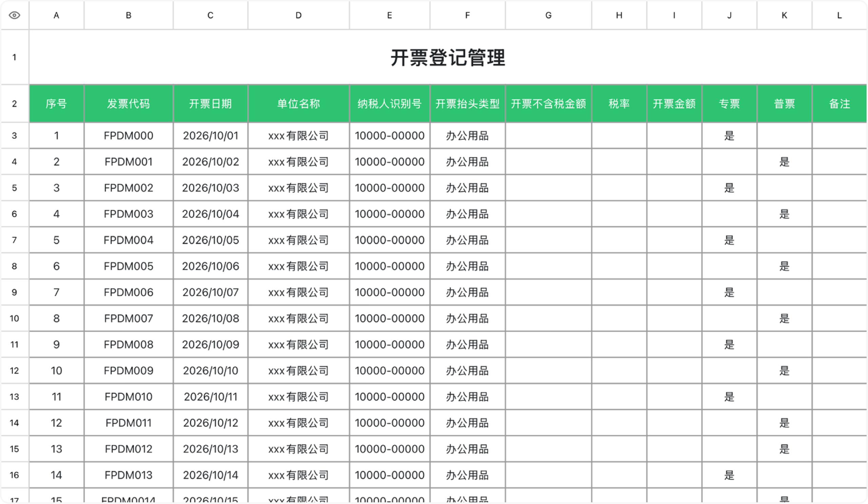This screenshot has width=868, height=504.
Task: Click cell FPDM000
Action: coord(129,136)
